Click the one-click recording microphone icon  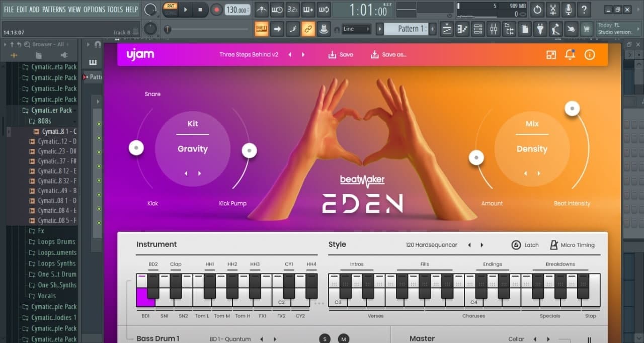pos(569,9)
